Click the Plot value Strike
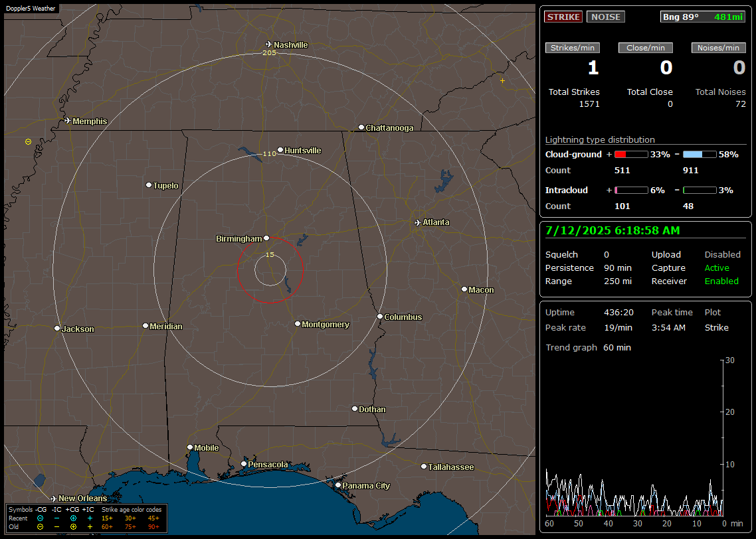756x539 pixels. (x=716, y=327)
